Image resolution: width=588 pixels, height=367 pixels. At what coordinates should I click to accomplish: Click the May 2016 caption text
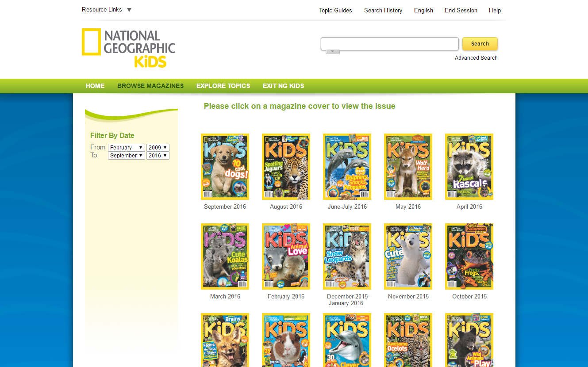pos(408,207)
